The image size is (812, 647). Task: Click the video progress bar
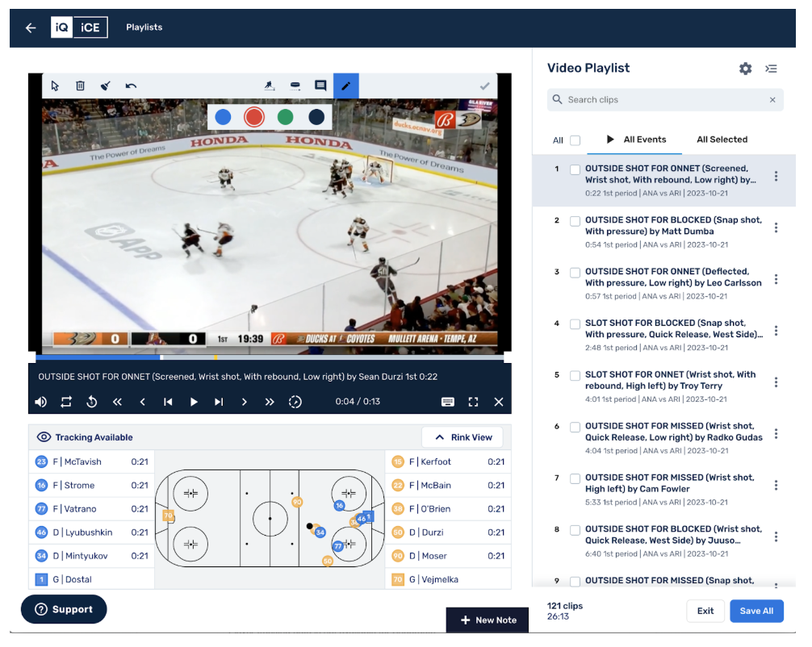coord(270,357)
